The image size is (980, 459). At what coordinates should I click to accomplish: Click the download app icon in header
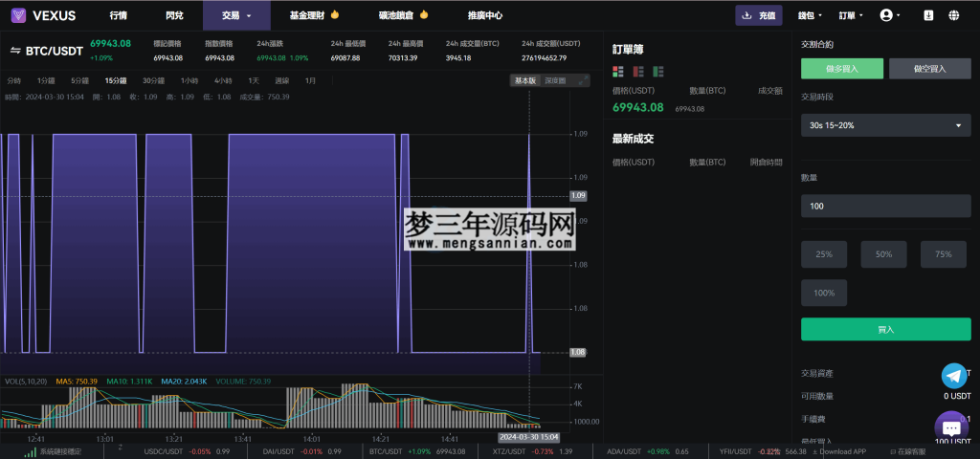928,15
